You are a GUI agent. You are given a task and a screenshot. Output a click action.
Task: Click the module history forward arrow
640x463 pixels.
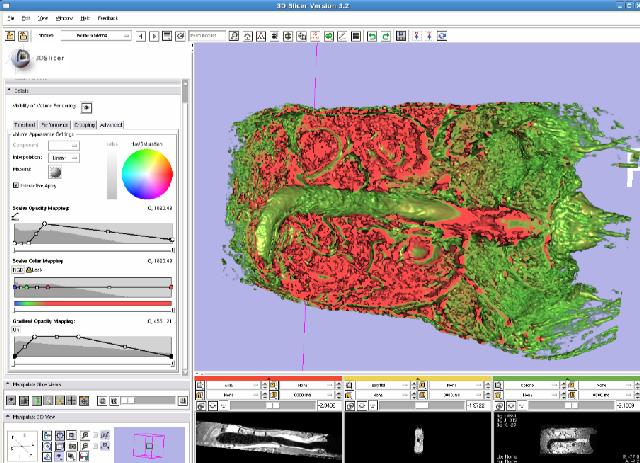tap(153, 36)
